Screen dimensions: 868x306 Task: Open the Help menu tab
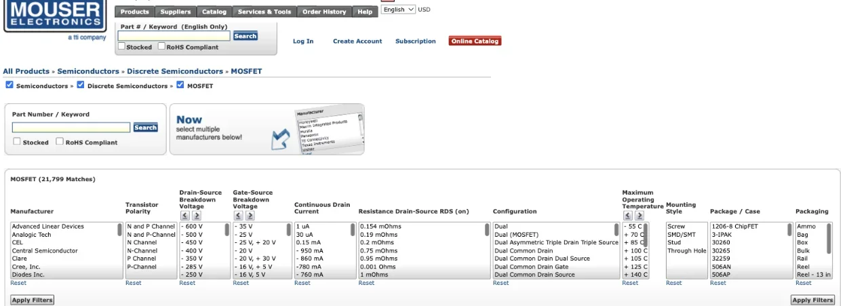[x=365, y=12]
